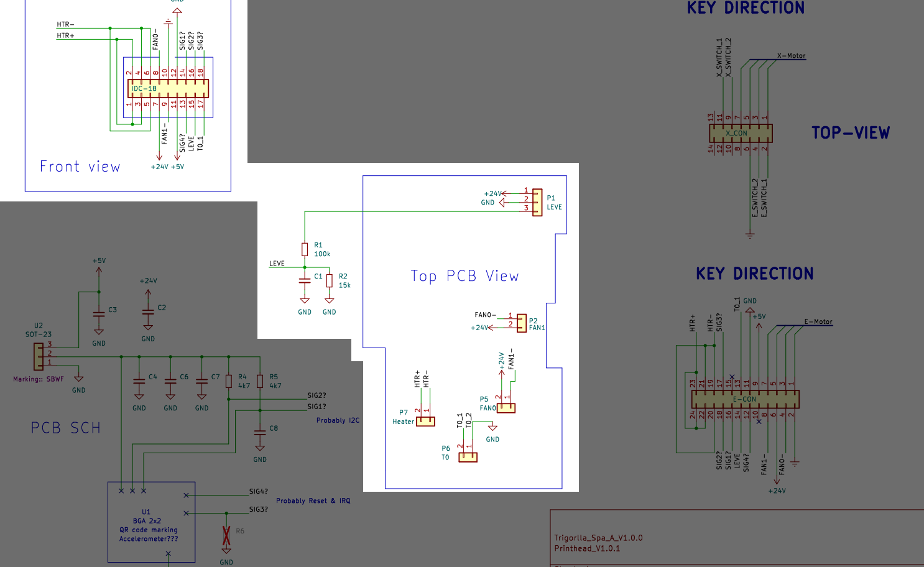Click the 'X-Motor' bus label
This screenshot has height=567, width=924.
[x=791, y=56]
